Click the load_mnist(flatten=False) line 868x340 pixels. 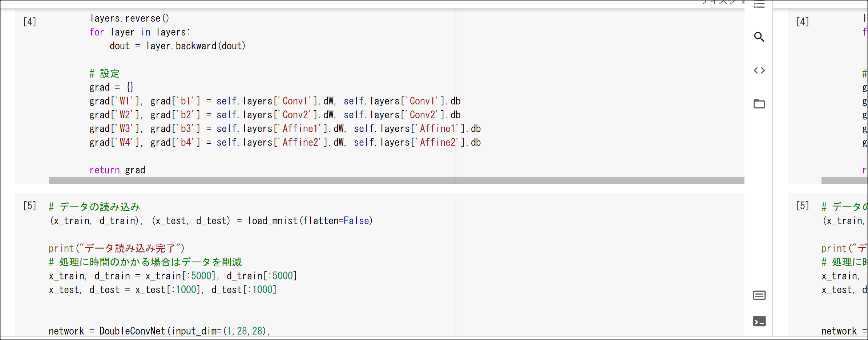tap(211, 221)
